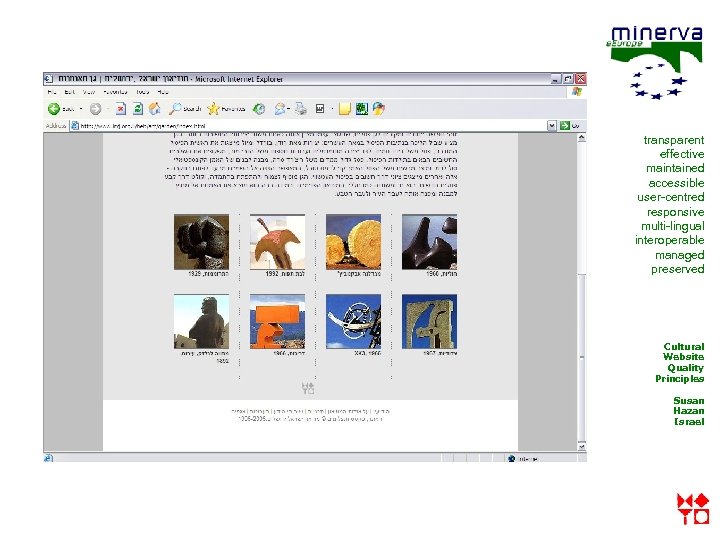The height and width of the screenshot is (540, 720).
Task: Open the 1966 orange sculpture thumbnail
Action: click(277, 321)
